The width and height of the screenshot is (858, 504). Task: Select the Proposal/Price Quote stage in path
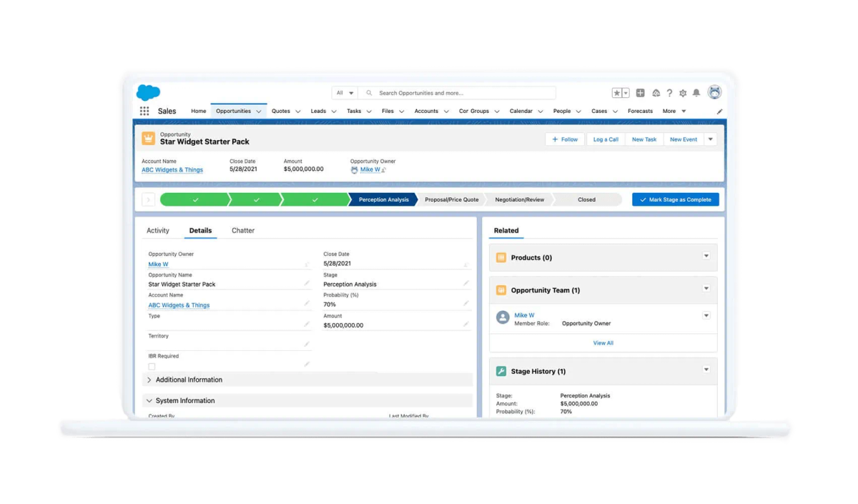(452, 199)
